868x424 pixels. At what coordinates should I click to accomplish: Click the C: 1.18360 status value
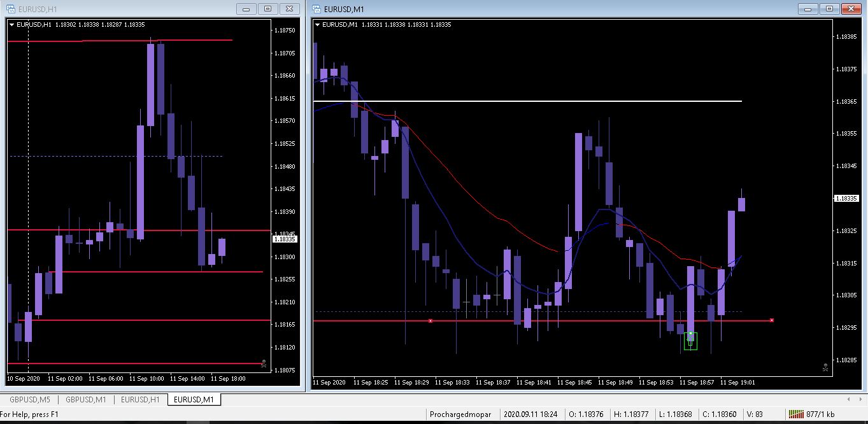pos(719,414)
